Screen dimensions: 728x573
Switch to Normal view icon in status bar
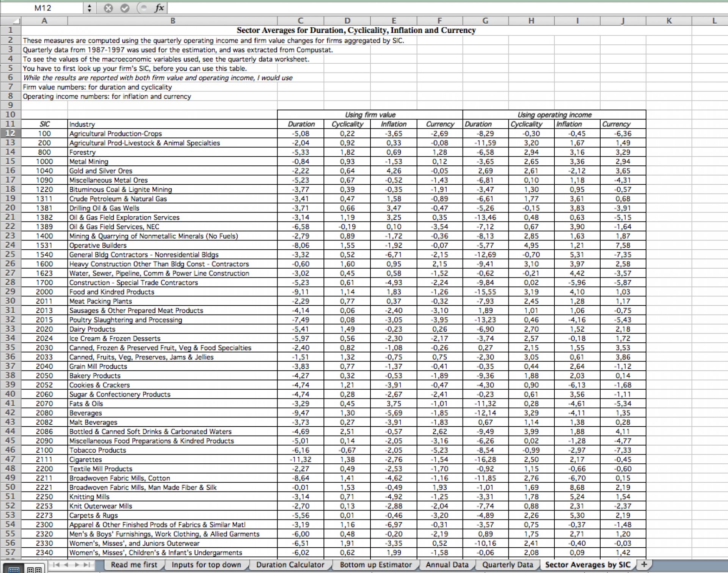point(14,569)
